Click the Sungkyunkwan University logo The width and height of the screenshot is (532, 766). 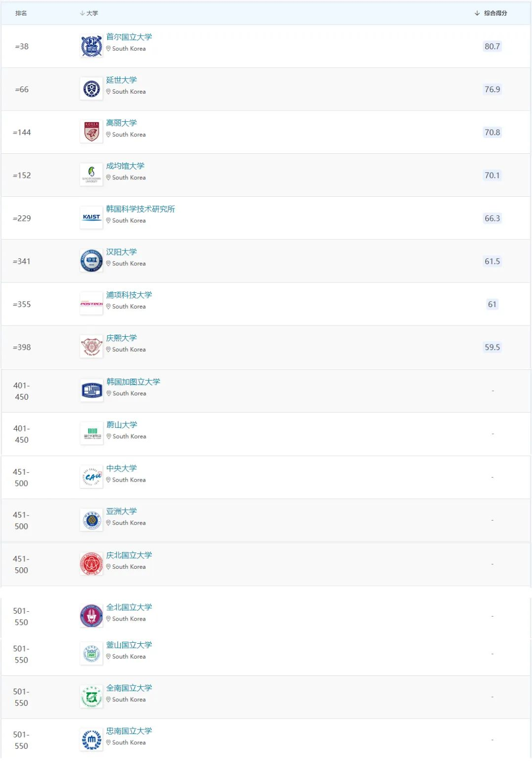(x=91, y=175)
